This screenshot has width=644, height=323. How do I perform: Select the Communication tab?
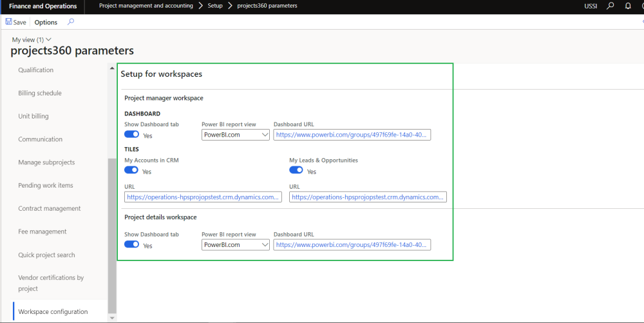(x=40, y=139)
